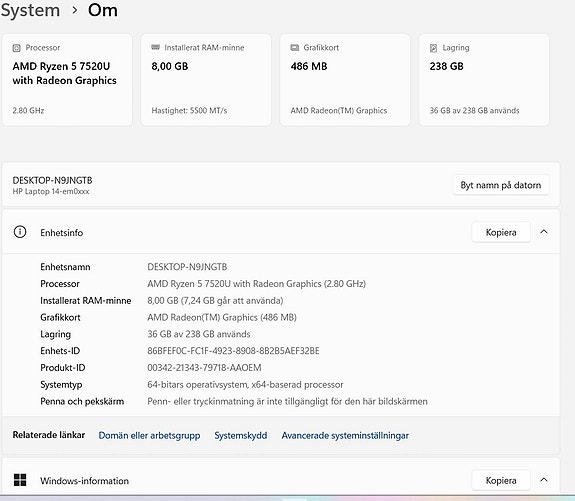Screen dimensions: 575x501
Task: Click the Installerat RAM-minne memory icon
Action: click(x=155, y=47)
